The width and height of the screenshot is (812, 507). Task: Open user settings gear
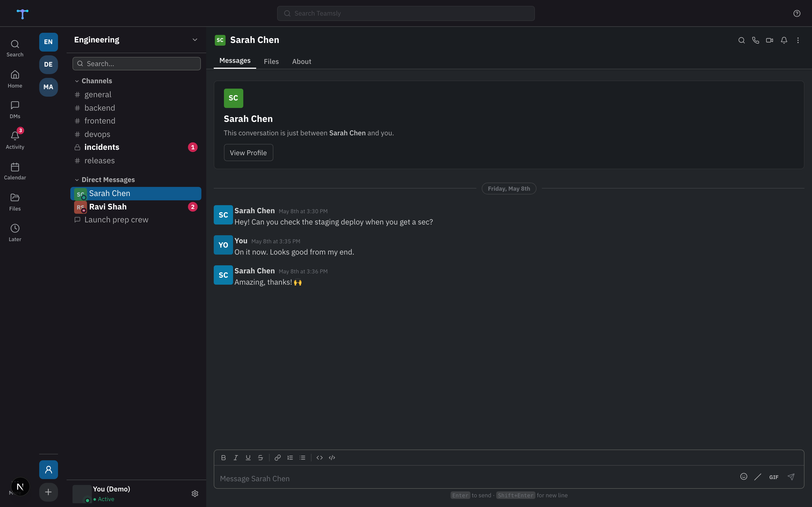195,494
